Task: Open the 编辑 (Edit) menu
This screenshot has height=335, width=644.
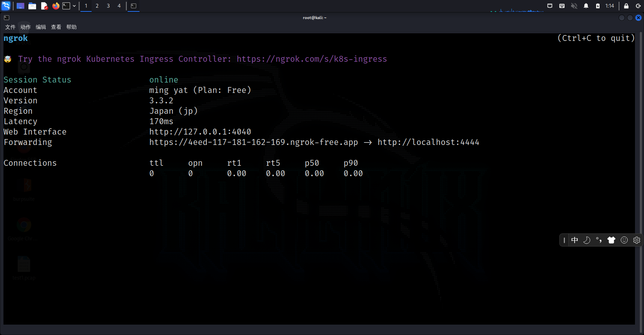Action: coord(41,27)
